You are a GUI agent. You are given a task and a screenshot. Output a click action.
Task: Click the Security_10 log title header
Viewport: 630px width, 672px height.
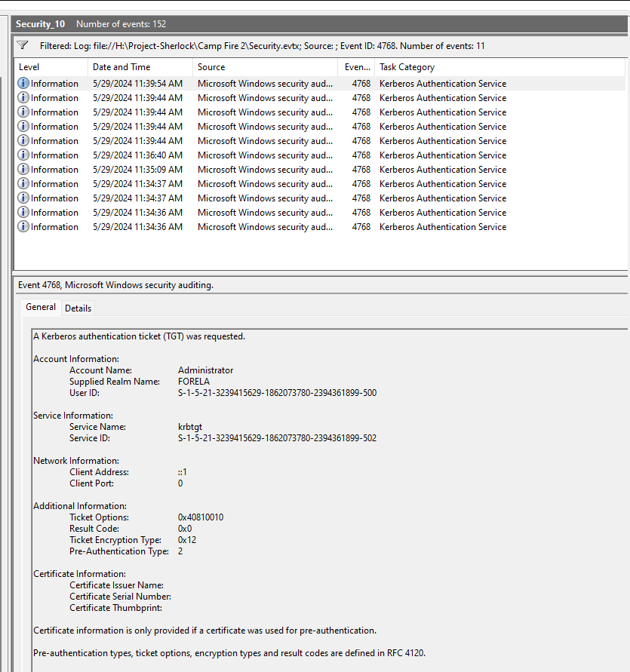(40, 24)
